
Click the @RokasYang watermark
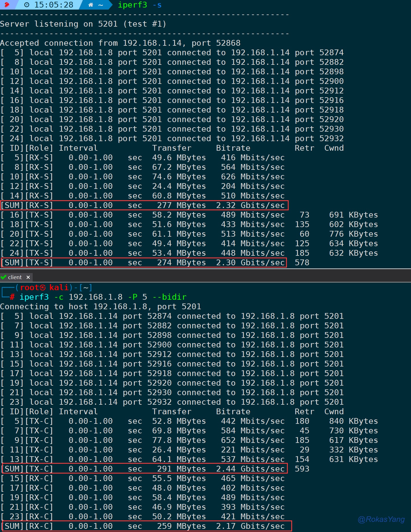381,519
